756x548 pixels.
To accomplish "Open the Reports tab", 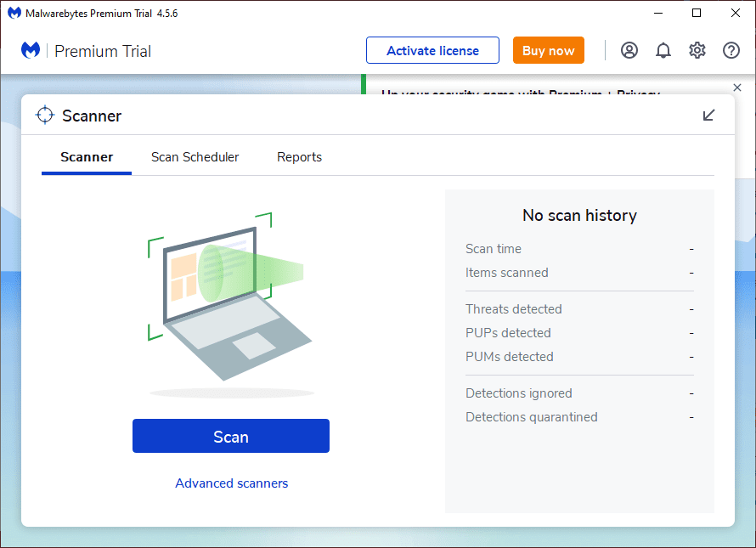I will [299, 157].
